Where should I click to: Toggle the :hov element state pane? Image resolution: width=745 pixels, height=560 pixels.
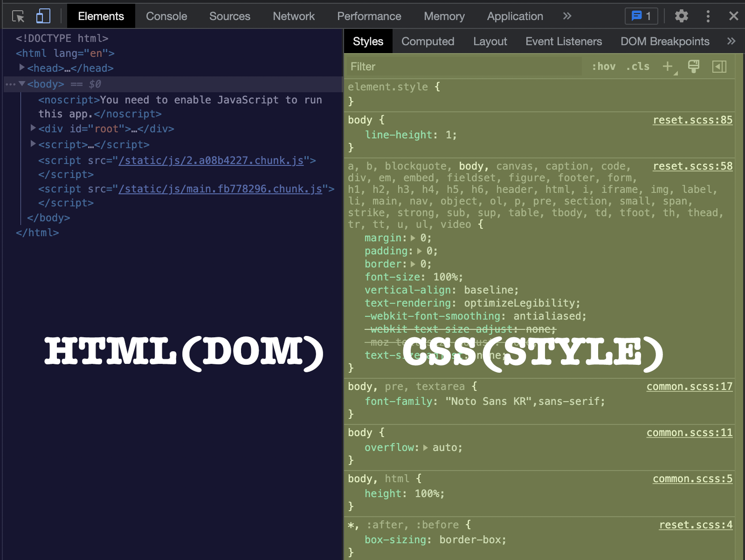[604, 67]
